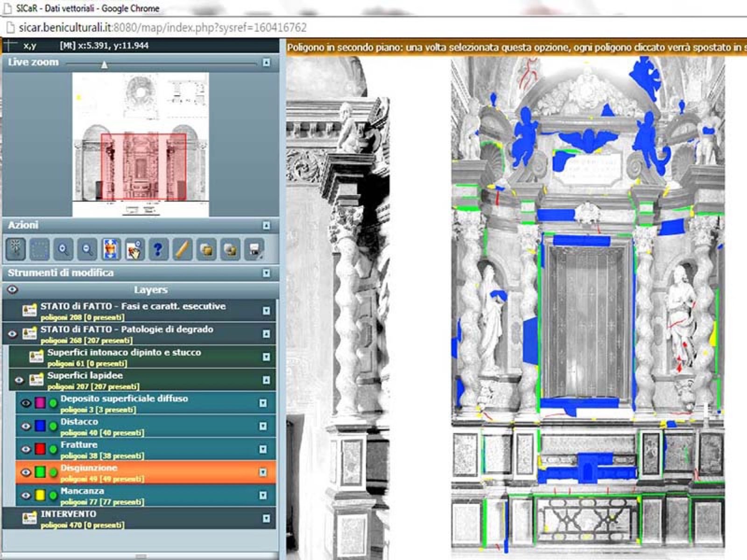Select the Mancanza layer row
747x560 pixels.
point(146,495)
